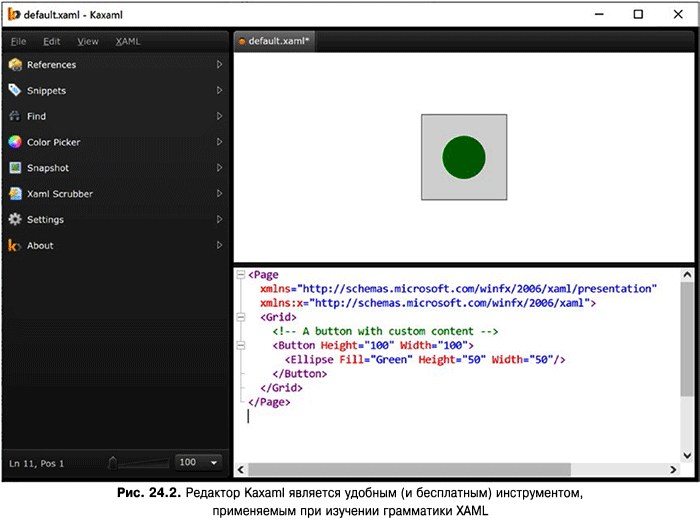Click the horizontal scrollbar of code editor

tap(408, 469)
